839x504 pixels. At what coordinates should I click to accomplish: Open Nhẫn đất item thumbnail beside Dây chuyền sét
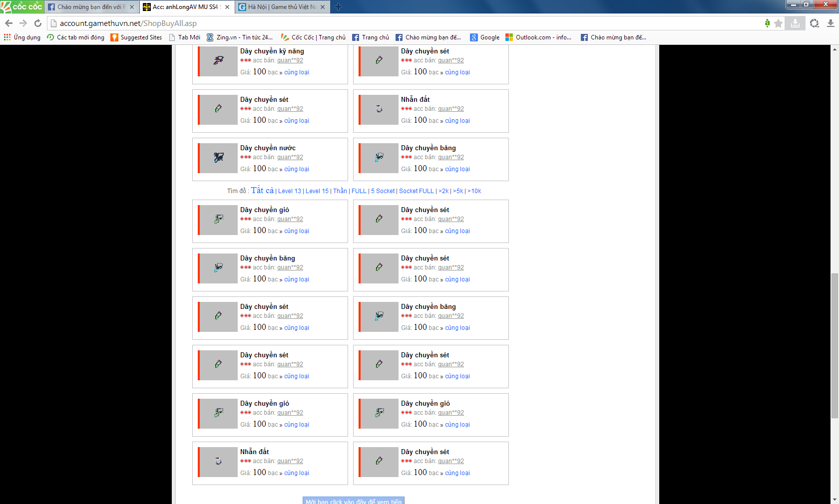coord(379,110)
